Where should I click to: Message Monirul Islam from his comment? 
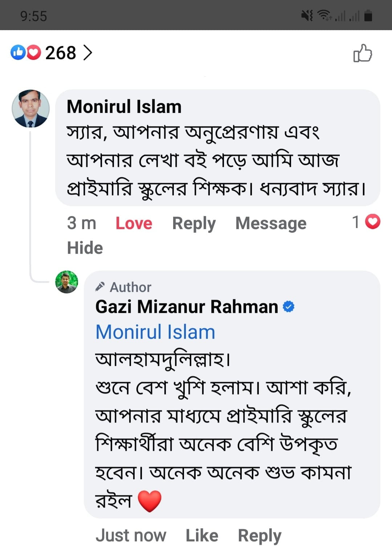pyautogui.click(x=271, y=223)
